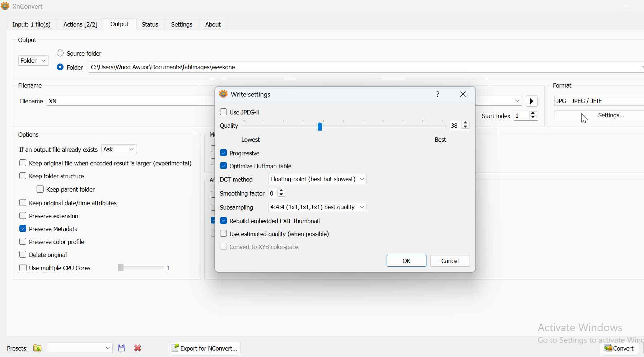The height and width of the screenshot is (357, 644).
Task: Toggle Optimize Huffman table checkbox
Action: [224, 166]
